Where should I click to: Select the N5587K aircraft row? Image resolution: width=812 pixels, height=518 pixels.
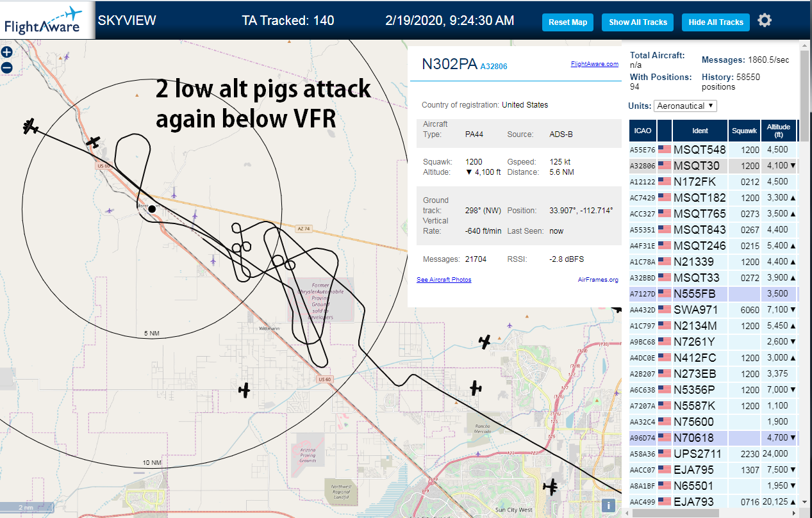[713, 406]
